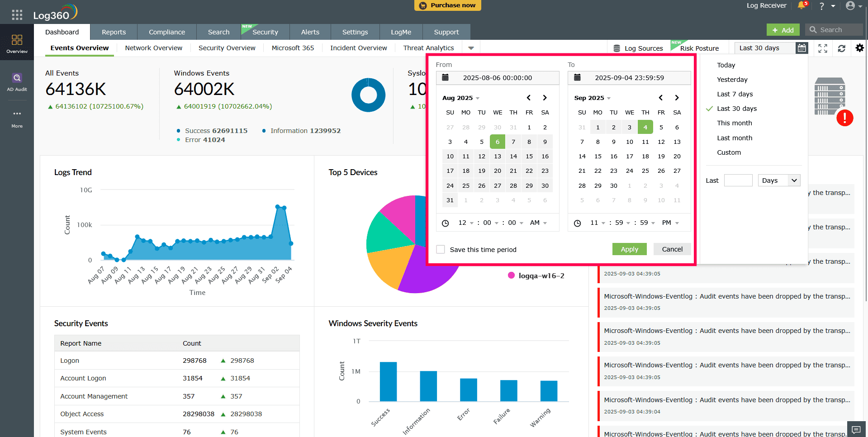Go to next month in To calendar
868x437 pixels.
click(677, 98)
